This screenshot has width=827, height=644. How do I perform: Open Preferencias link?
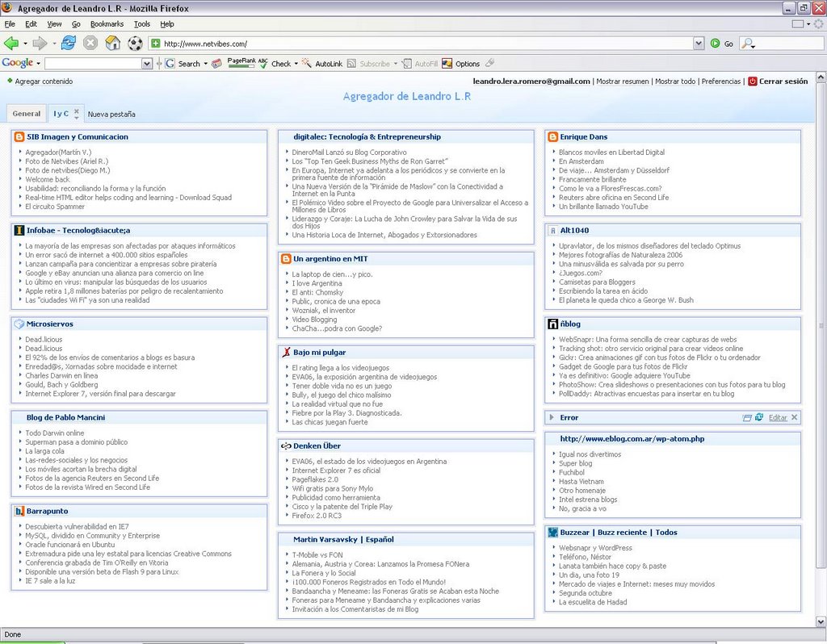pos(721,82)
